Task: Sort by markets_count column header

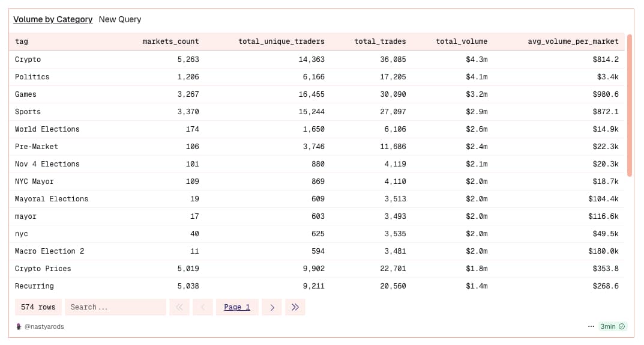Action: [170, 41]
